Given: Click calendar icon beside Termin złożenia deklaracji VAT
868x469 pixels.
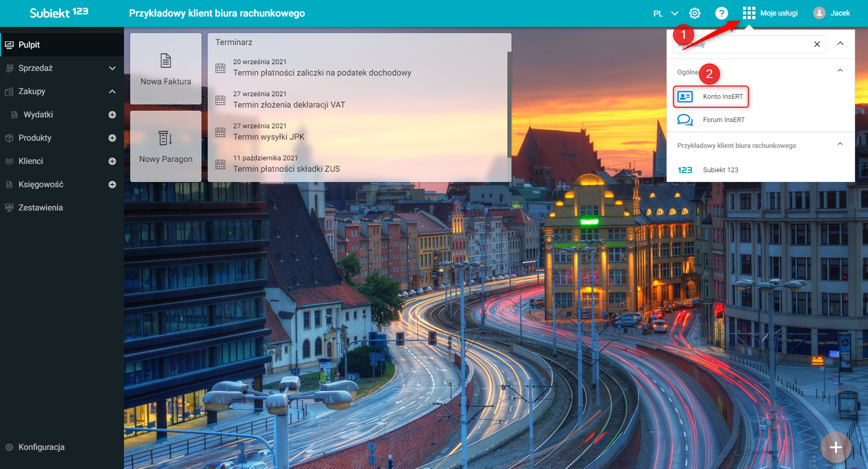Looking at the screenshot, I should (x=221, y=100).
